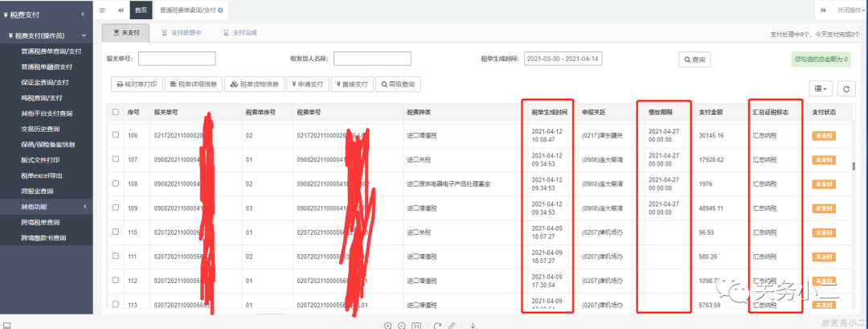Tick the checkbox for row 113

point(115,304)
